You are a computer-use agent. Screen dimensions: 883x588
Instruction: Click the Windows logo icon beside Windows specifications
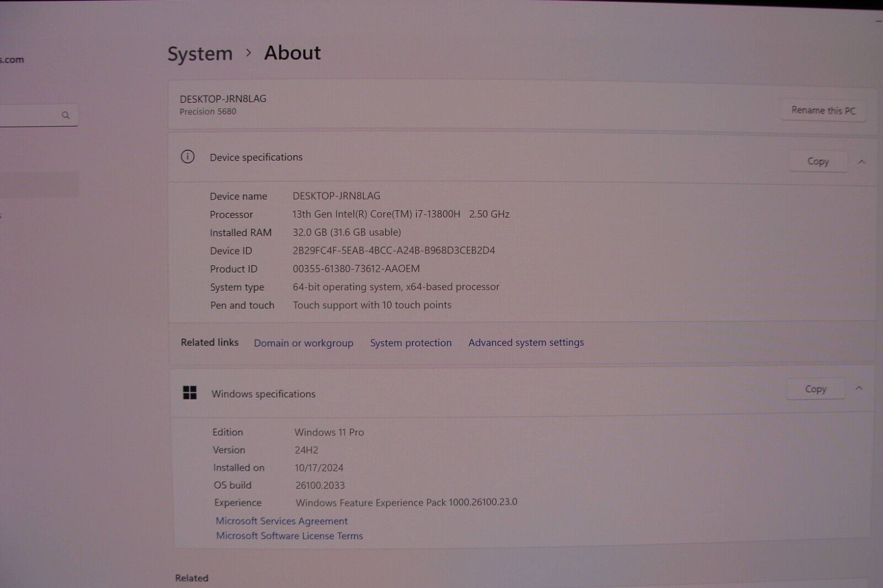(x=190, y=393)
